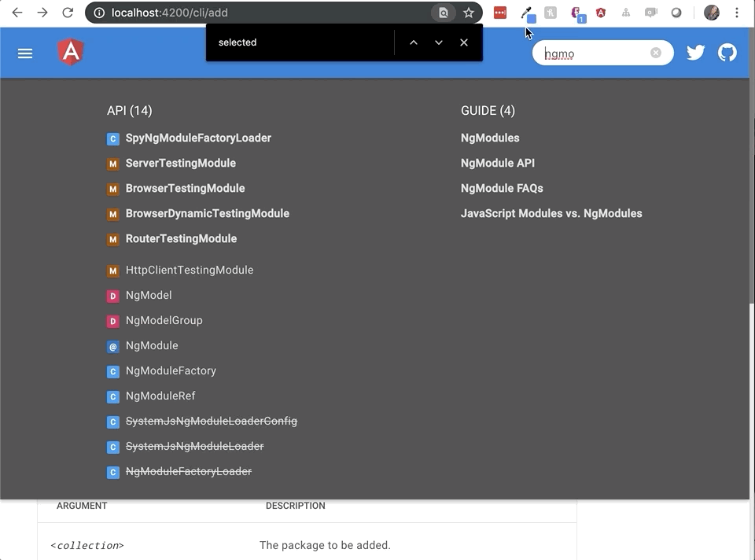Click the previous-match chevron in the find bar
755x560 pixels.
(413, 42)
